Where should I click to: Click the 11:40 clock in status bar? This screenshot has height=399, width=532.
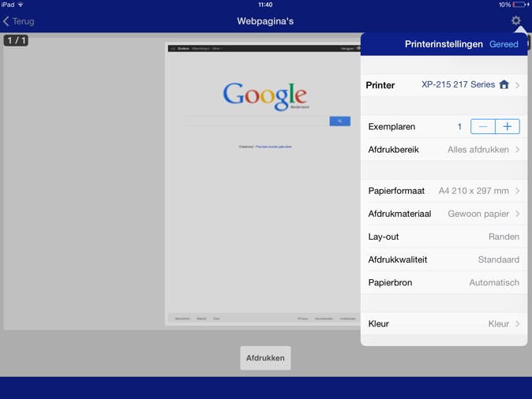[x=265, y=5]
